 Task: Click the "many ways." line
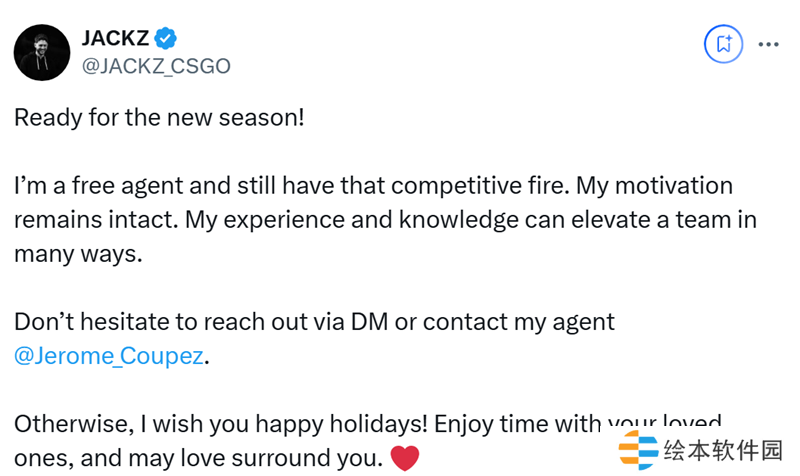click(79, 254)
